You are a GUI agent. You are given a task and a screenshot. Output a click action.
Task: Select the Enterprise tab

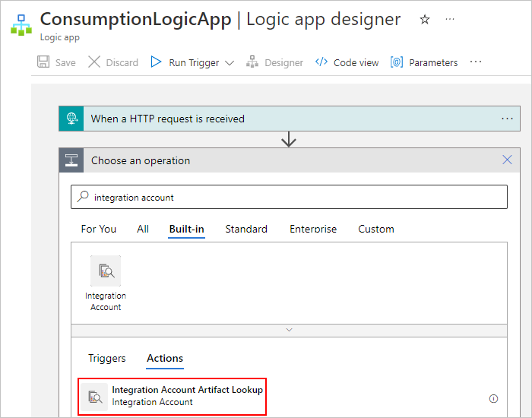point(313,229)
